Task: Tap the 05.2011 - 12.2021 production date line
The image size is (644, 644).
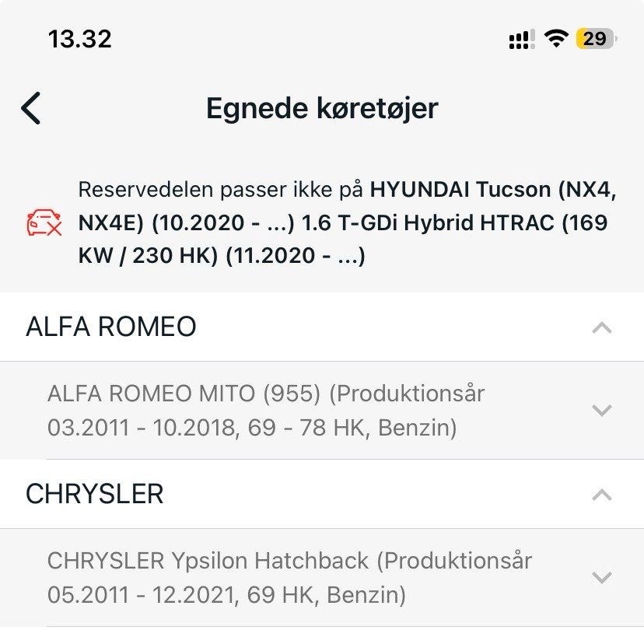Action: (226, 595)
